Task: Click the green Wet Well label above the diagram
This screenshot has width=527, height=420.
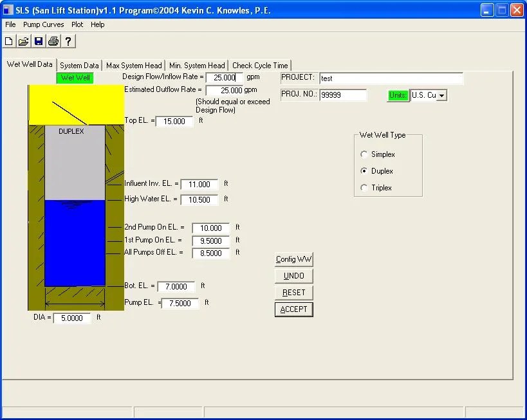Action: [75, 77]
